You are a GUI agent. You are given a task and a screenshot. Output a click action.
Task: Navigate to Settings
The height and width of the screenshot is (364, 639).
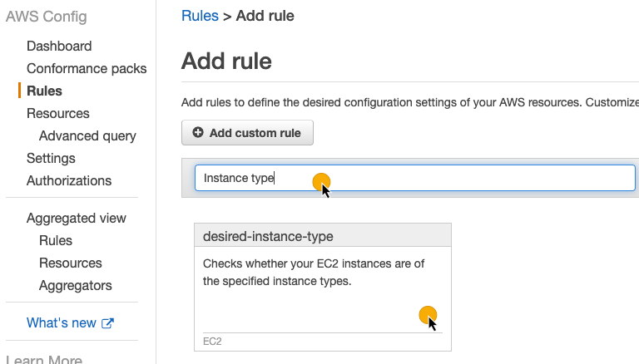[51, 159]
